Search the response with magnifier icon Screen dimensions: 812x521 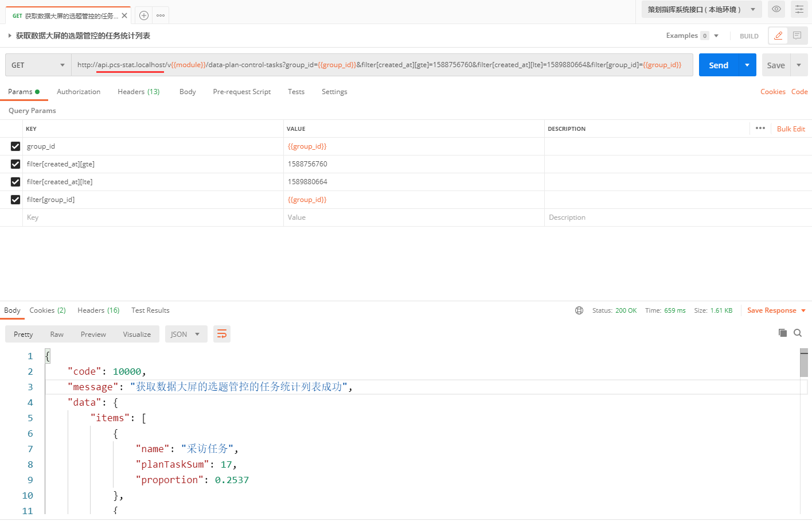click(798, 333)
